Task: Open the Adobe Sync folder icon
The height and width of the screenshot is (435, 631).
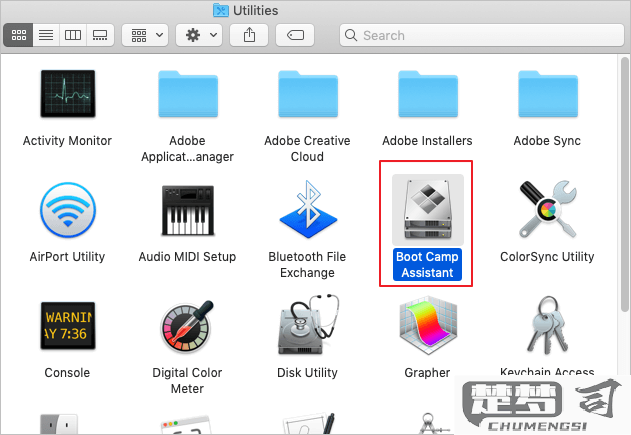Action: click(548, 94)
